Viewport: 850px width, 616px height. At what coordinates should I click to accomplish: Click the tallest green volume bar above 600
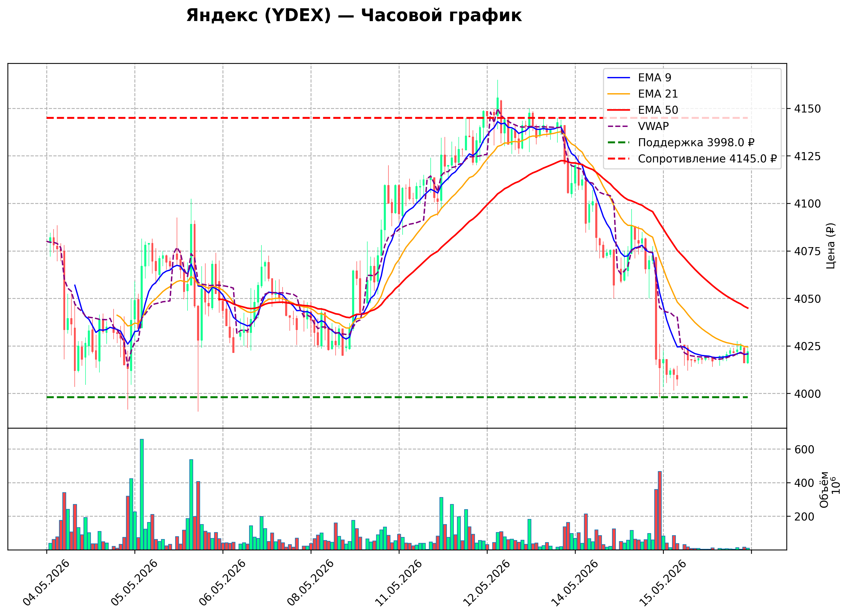click(x=142, y=494)
